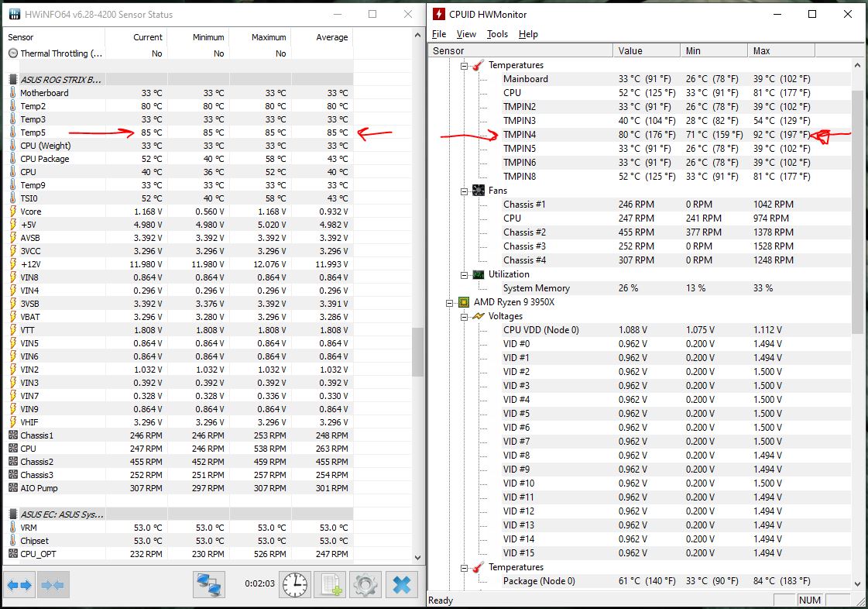The image size is (868, 609).
Task: Click the CPUID HWMonitor red lightning title icon
Action: (438, 15)
